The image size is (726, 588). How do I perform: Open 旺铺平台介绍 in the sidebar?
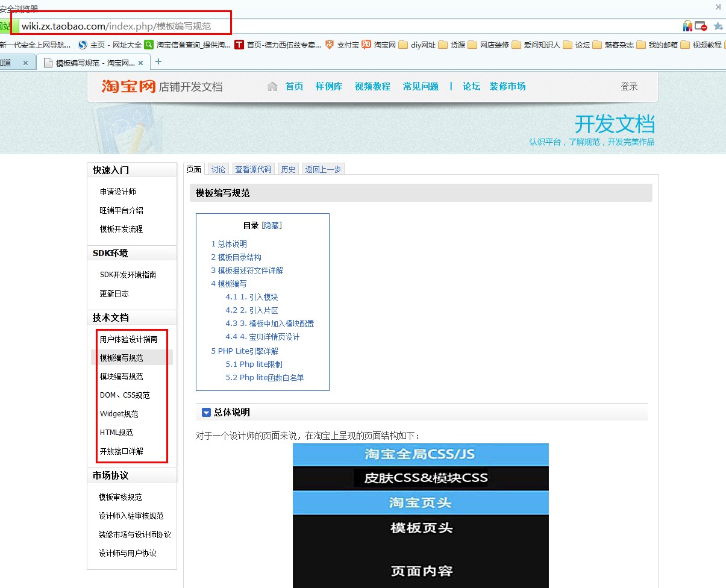click(x=122, y=210)
